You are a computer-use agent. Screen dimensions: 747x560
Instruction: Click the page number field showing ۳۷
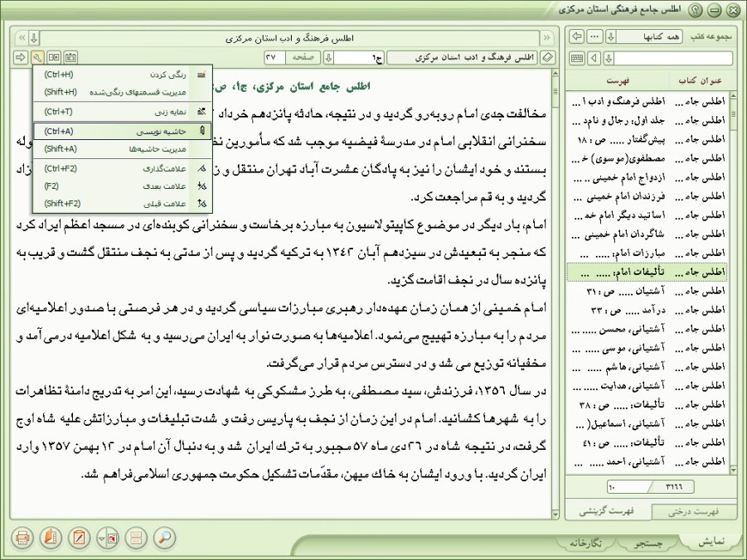(x=275, y=58)
